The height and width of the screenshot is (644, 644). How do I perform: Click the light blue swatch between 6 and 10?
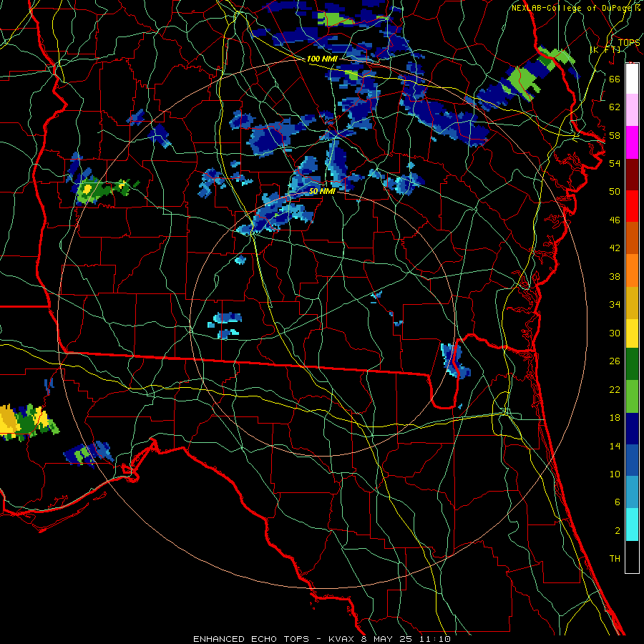click(x=632, y=492)
